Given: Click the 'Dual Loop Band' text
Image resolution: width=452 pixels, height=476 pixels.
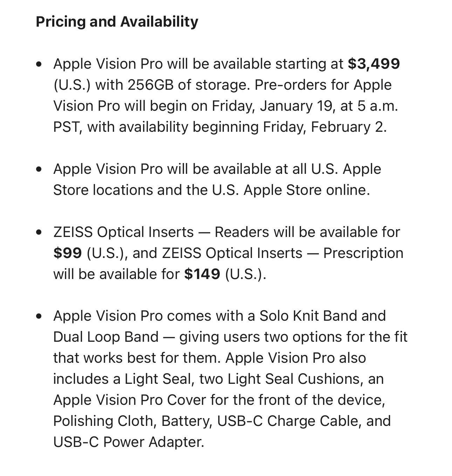Looking at the screenshot, I should (x=106, y=337).
